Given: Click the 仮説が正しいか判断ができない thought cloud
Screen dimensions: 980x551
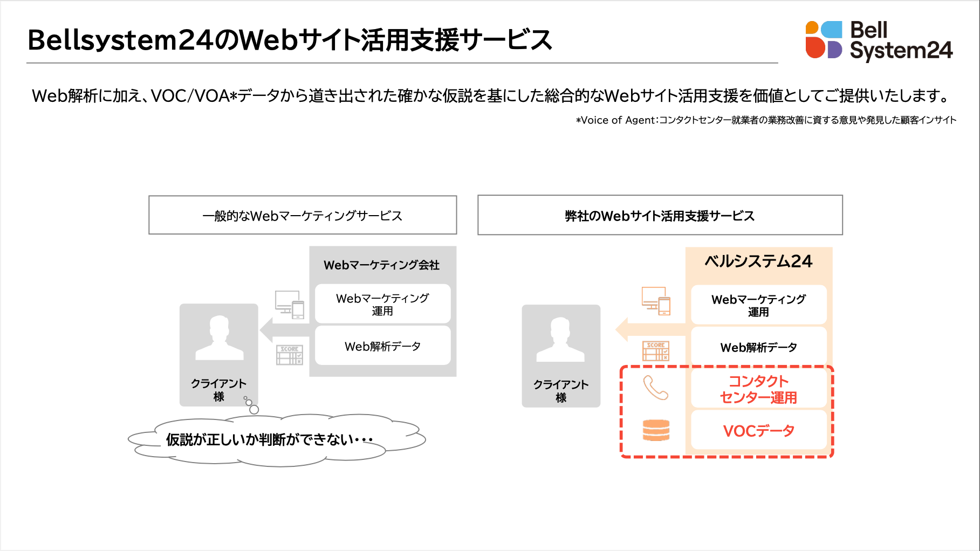Looking at the screenshot, I should pyautogui.click(x=277, y=439).
